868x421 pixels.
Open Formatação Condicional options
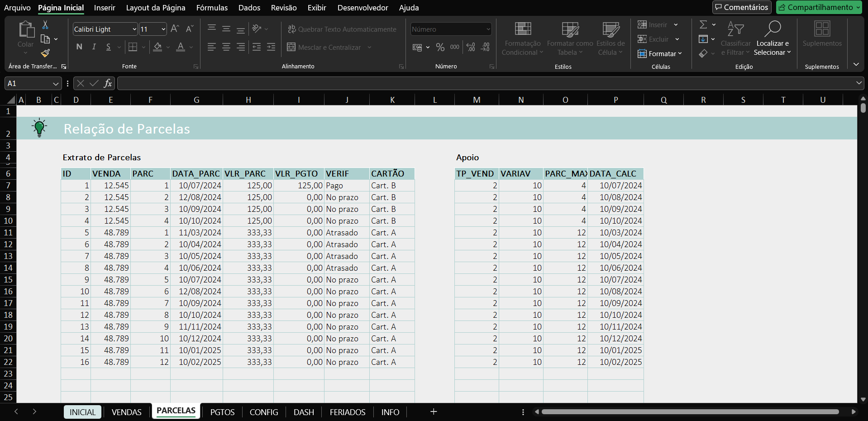(522, 38)
